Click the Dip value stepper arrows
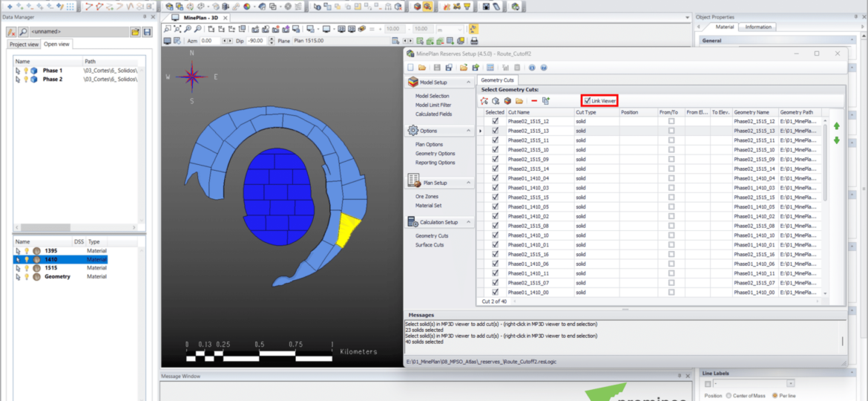The width and height of the screenshot is (868, 401). (x=272, y=40)
